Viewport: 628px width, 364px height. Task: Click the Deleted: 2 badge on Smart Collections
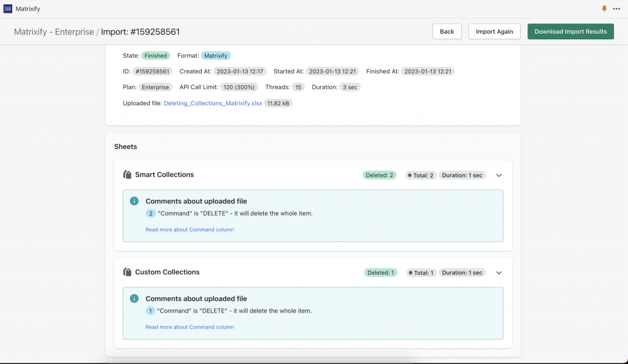tap(379, 175)
